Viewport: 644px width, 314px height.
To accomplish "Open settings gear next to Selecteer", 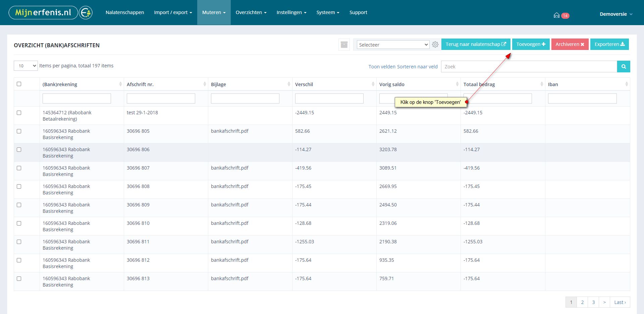I will tap(435, 45).
